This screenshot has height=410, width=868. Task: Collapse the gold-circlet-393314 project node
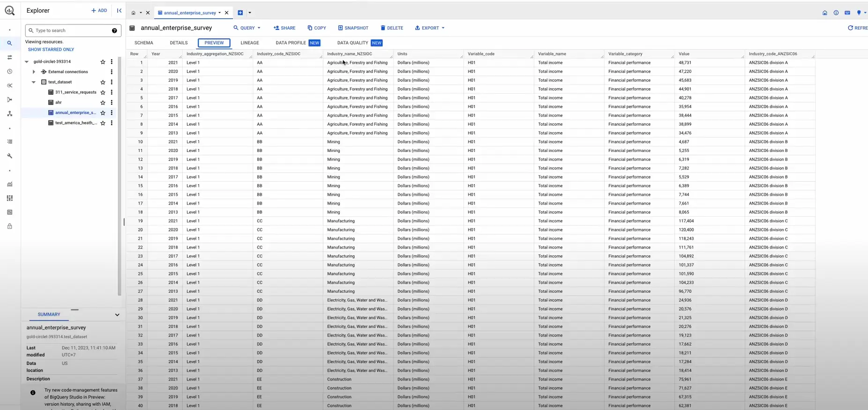[x=27, y=61]
